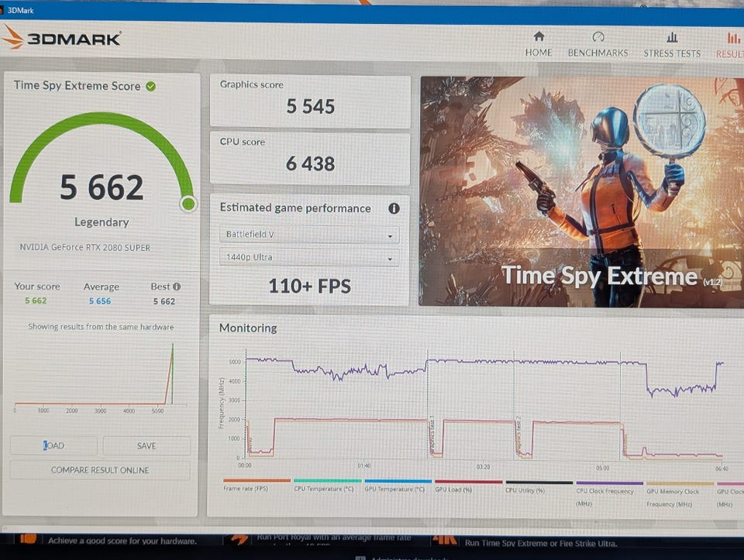Open the Battlefield V game dropdown
Viewport: 744px width, 560px height.
click(309, 234)
